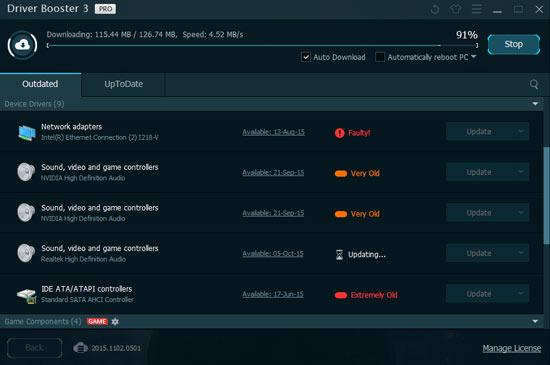
Task: Click Update for Realtek High Definition Audio
Action: click(x=479, y=253)
